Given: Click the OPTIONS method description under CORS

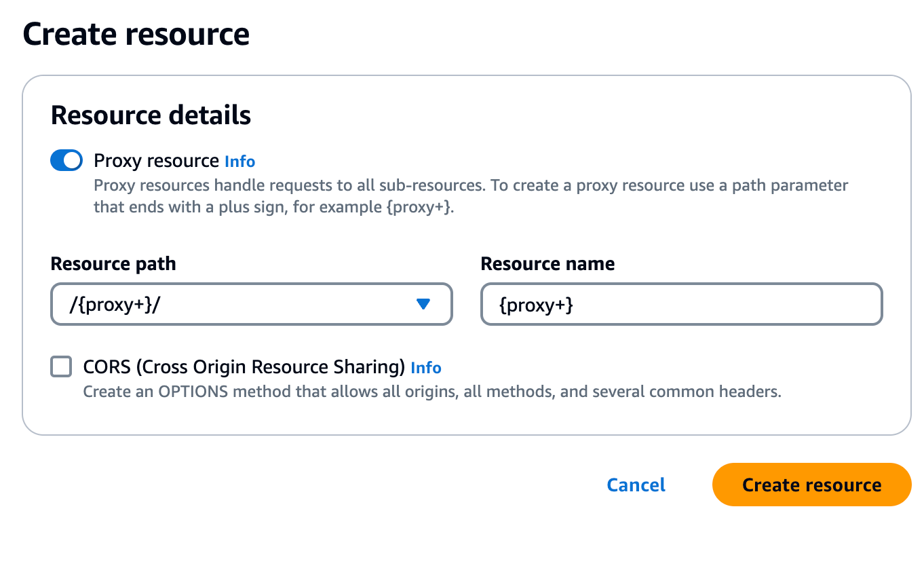Looking at the screenshot, I should point(431,392).
